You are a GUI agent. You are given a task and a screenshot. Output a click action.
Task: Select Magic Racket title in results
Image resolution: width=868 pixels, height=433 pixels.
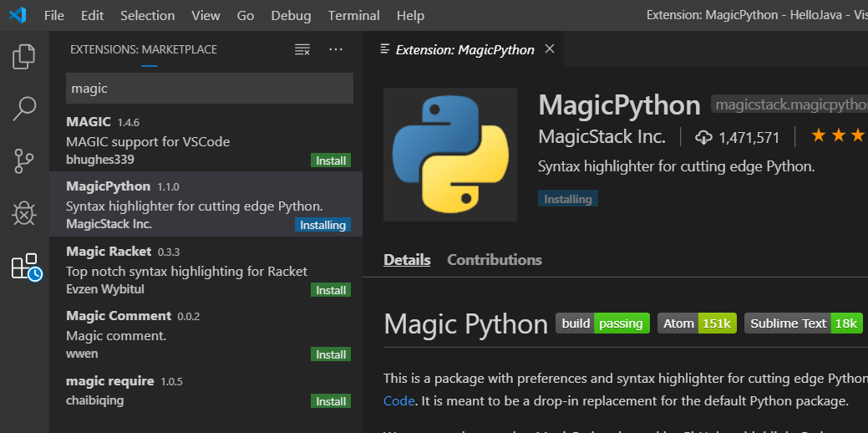tap(109, 252)
